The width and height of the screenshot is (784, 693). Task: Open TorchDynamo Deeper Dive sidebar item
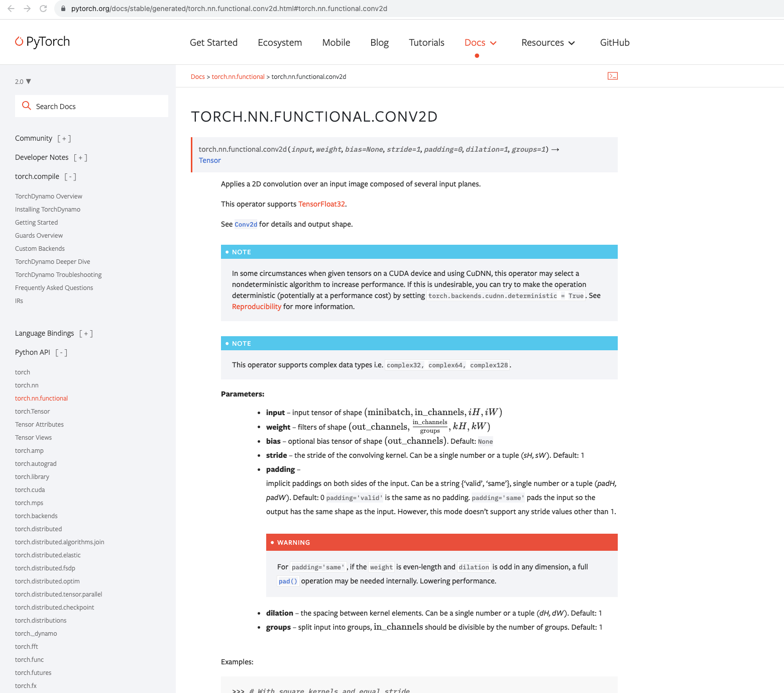[x=53, y=261]
